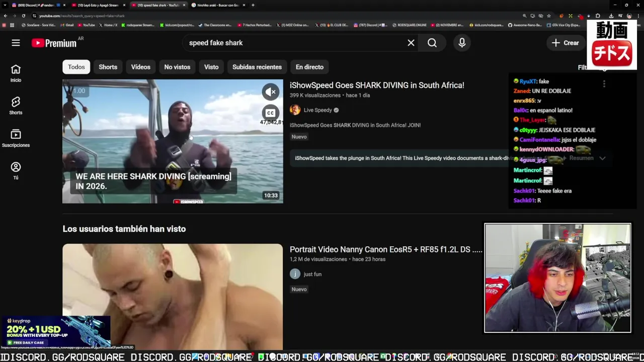The image size is (644, 362).
Task: Open the Home / X bookmark
Action: (108, 25)
